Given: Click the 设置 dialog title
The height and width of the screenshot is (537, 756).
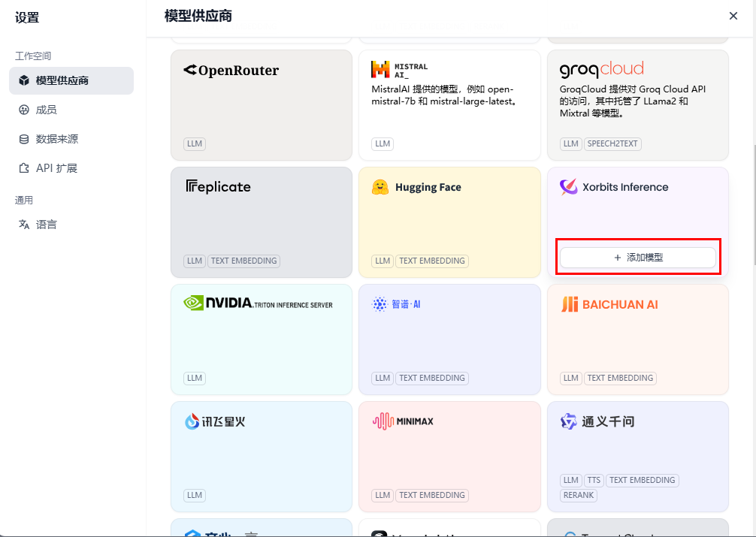Looking at the screenshot, I should coord(27,18).
